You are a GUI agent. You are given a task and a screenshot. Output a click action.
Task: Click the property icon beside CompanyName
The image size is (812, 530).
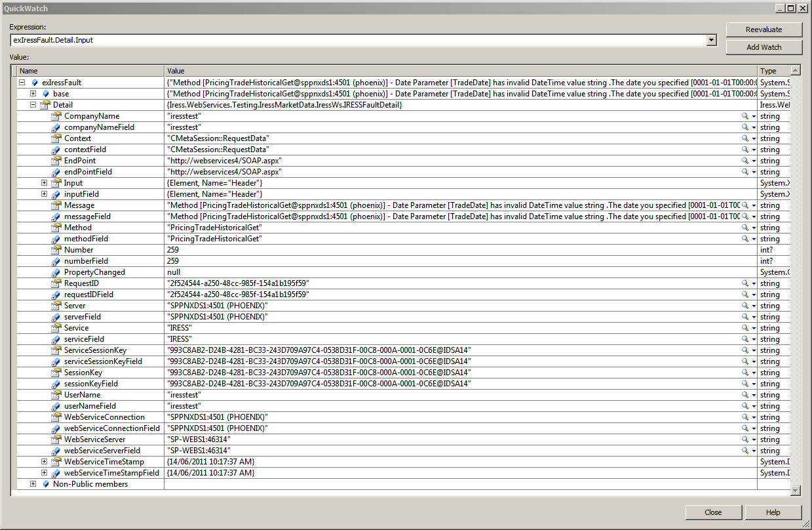(56, 116)
